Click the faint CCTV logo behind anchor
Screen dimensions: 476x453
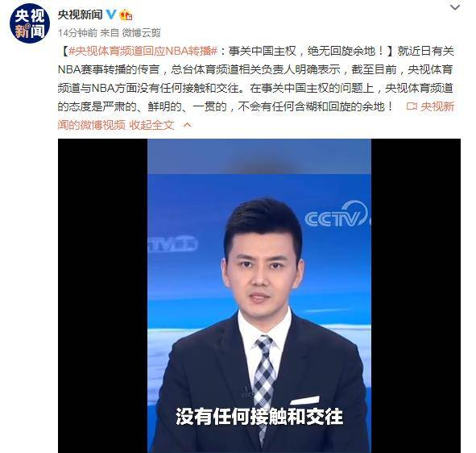click(172, 244)
